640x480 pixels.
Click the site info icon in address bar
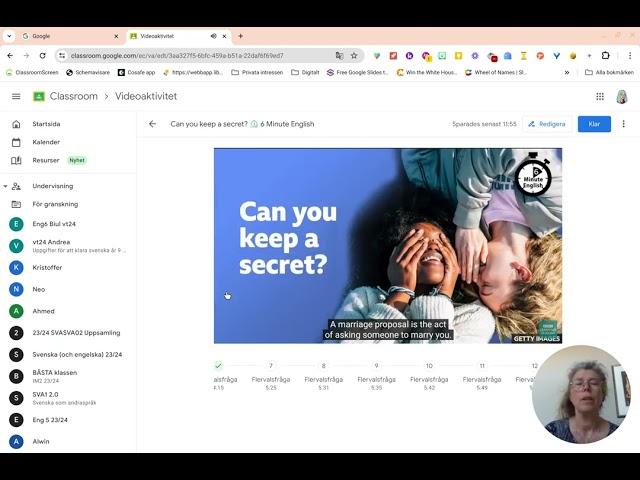point(62,56)
